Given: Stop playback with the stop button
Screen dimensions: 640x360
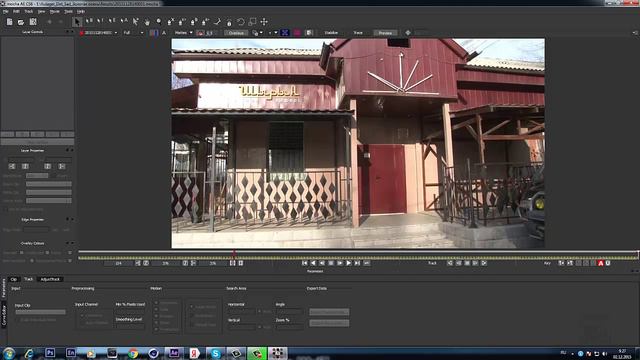Looking at the screenshot, I should [x=331, y=263].
